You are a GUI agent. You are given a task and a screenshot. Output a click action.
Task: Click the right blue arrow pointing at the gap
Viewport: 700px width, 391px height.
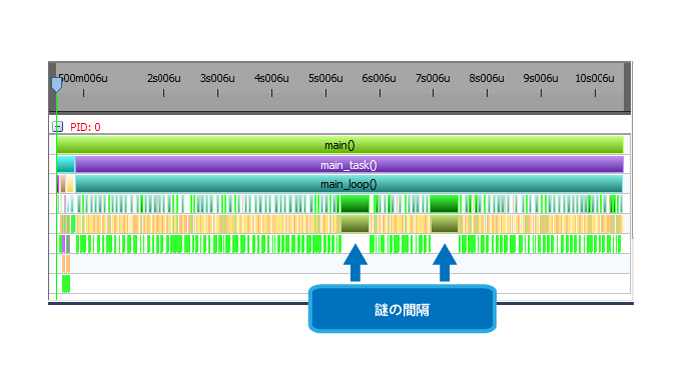pos(445,263)
